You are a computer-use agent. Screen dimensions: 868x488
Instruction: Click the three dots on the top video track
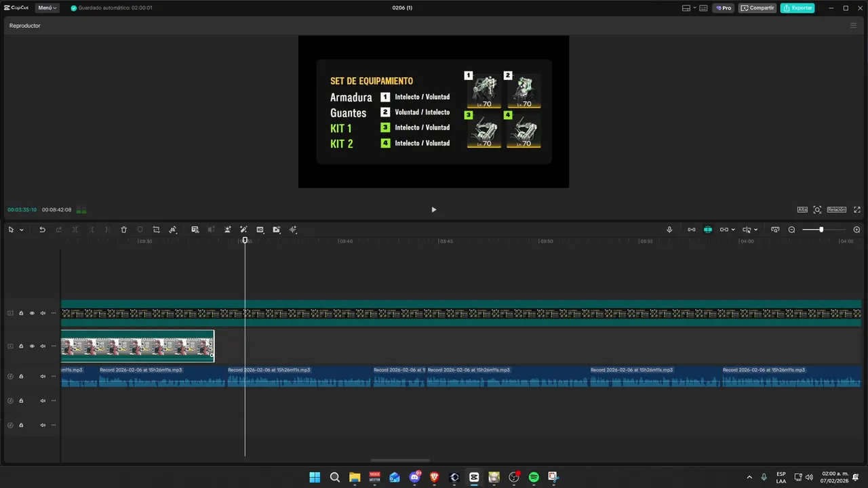point(54,313)
